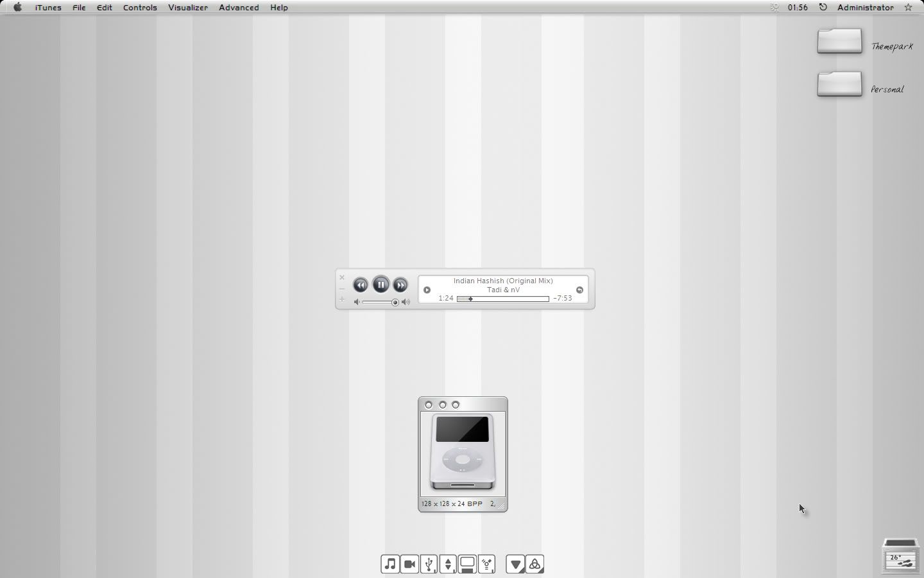Click the circular arrow icon in the menu bar

point(823,8)
